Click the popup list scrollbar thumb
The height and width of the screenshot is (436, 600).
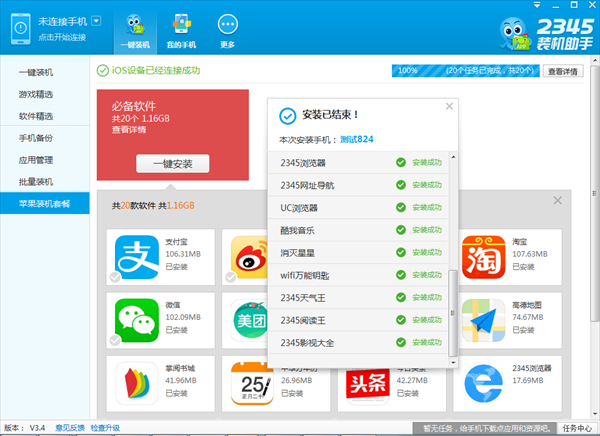(453, 313)
